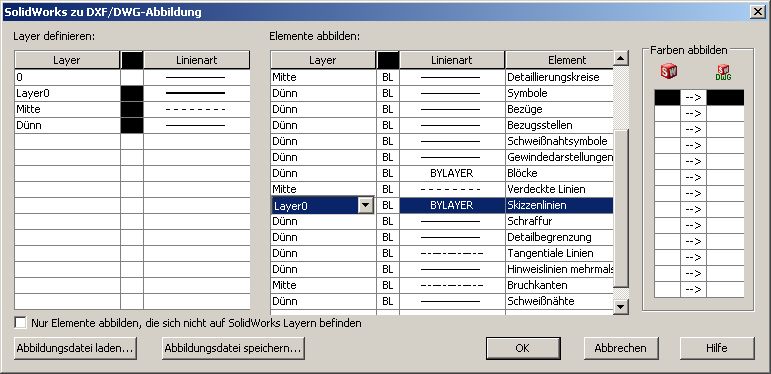Click Layer header in Elemente abbilden table

tap(323, 60)
